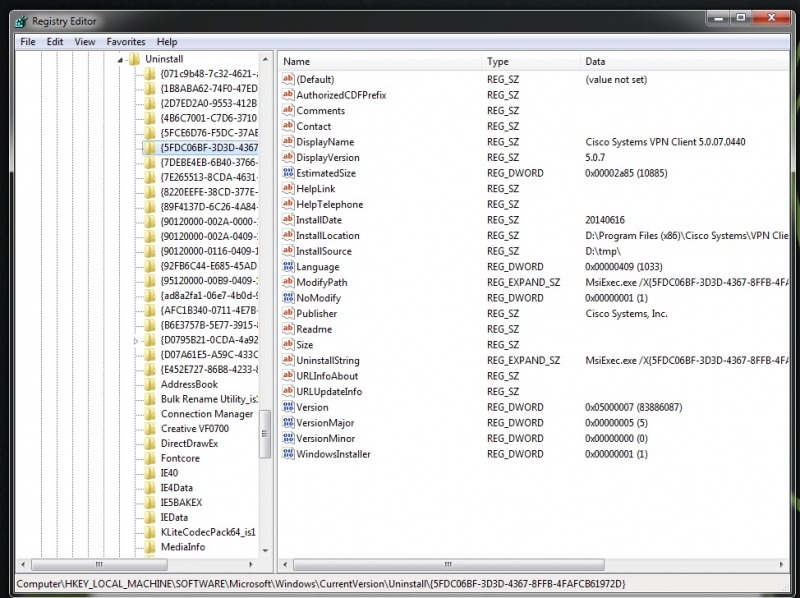This screenshot has width=800, height=598.
Task: Click the DWORD icon beside EstimatedSize
Action: (x=288, y=173)
